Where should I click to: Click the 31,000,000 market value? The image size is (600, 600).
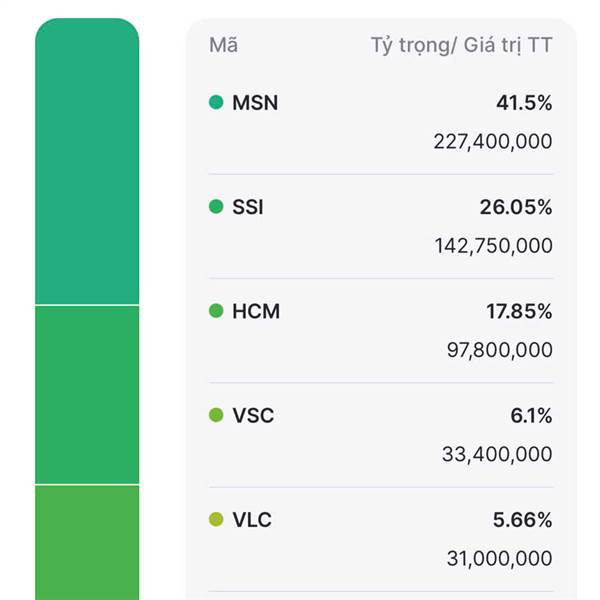pos(500,558)
